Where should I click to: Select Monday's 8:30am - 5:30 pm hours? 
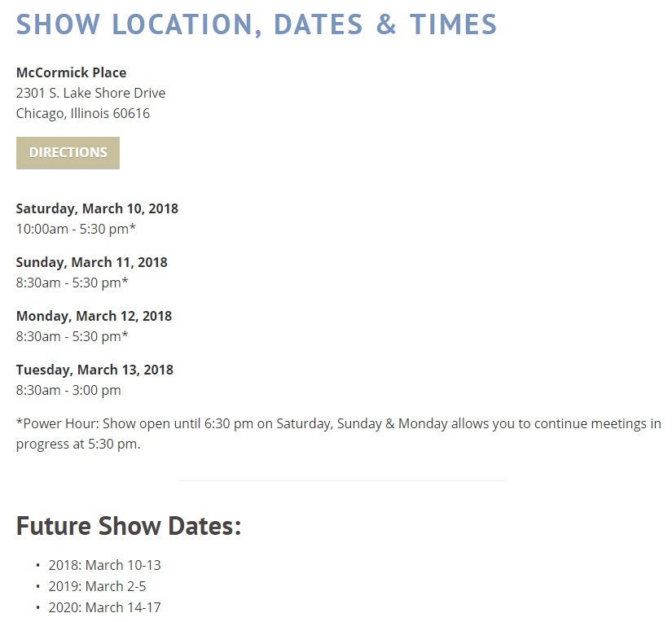pos(72,337)
